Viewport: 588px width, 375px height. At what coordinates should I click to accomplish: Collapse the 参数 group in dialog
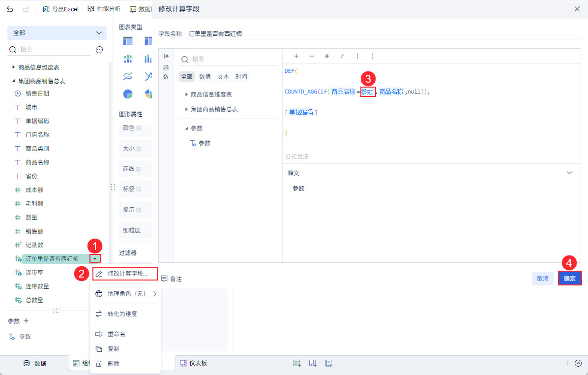point(186,128)
